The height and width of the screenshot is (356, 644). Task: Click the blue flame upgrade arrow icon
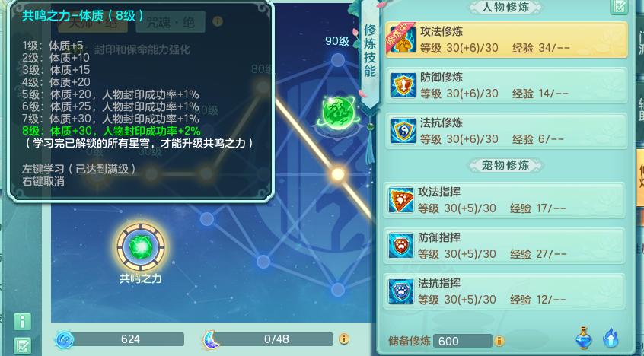(x=611, y=338)
